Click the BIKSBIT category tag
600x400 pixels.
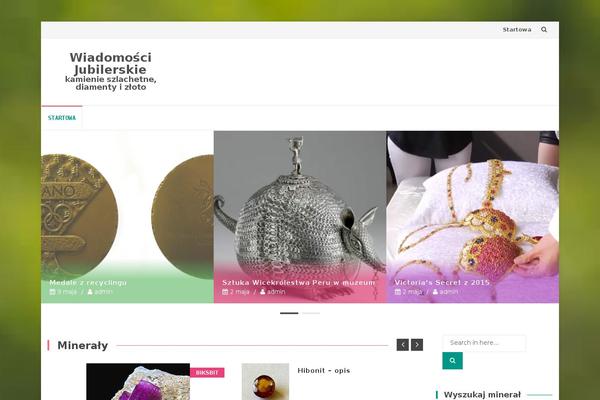[207, 372]
